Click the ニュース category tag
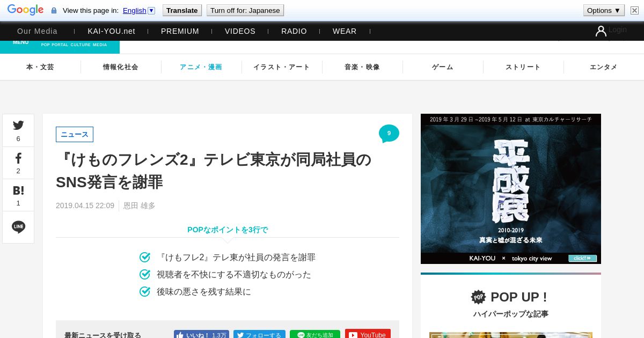The image size is (644, 338). [75, 135]
